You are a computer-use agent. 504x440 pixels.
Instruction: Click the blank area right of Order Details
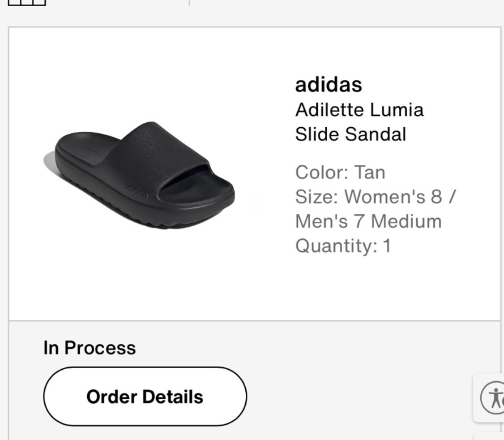[358, 397]
